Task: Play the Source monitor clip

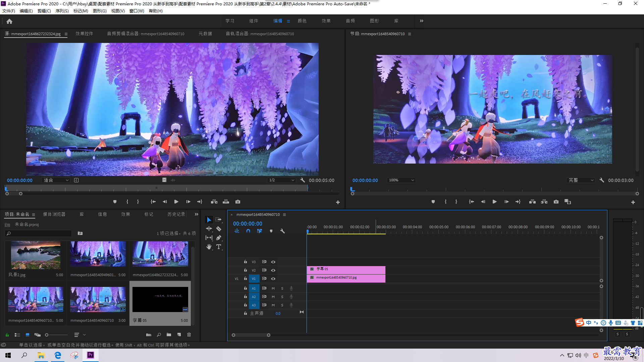Action: [x=176, y=202]
